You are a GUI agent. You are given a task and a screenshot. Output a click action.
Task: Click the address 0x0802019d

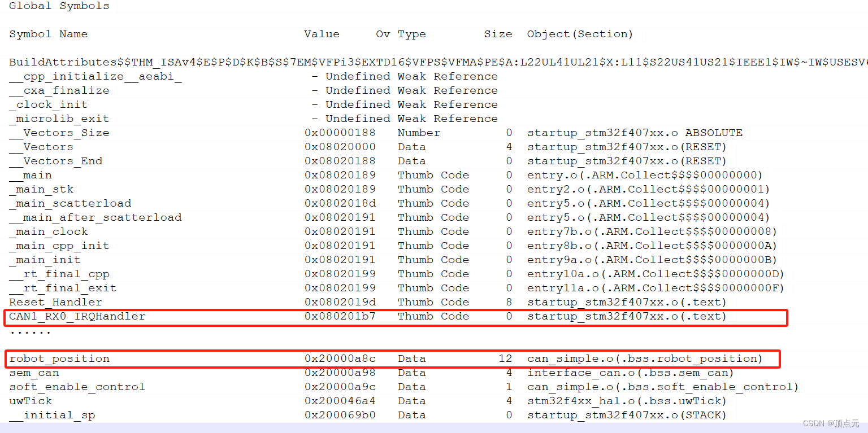coord(340,302)
